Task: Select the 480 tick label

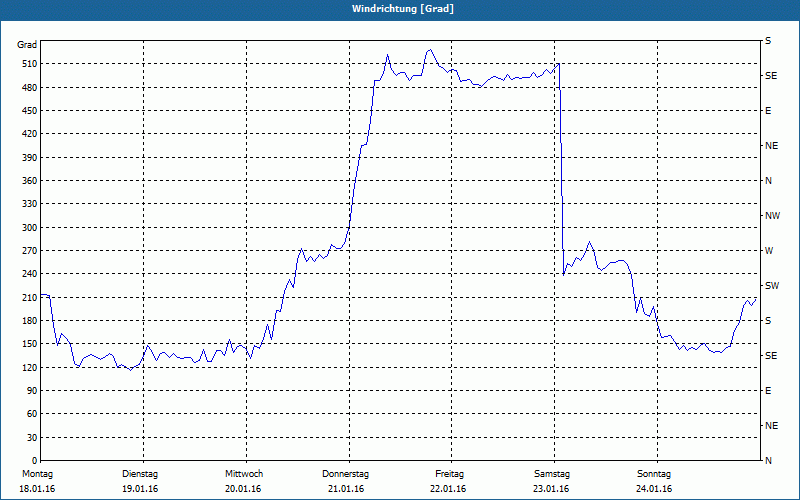Action: [x=29, y=88]
